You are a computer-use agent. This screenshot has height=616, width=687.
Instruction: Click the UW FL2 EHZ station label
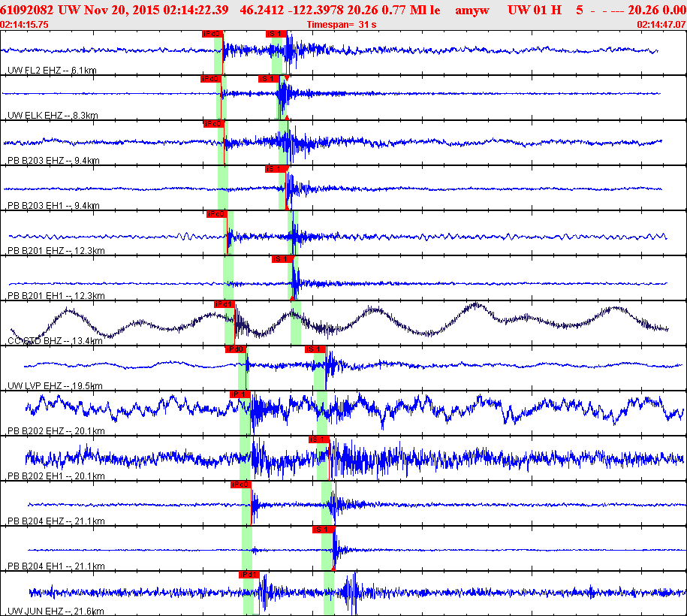click(52, 71)
